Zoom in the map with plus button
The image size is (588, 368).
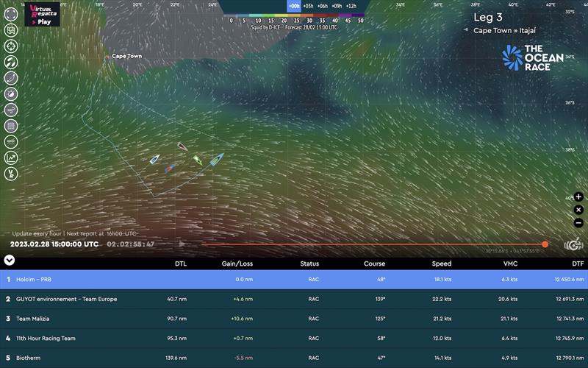tap(578, 197)
